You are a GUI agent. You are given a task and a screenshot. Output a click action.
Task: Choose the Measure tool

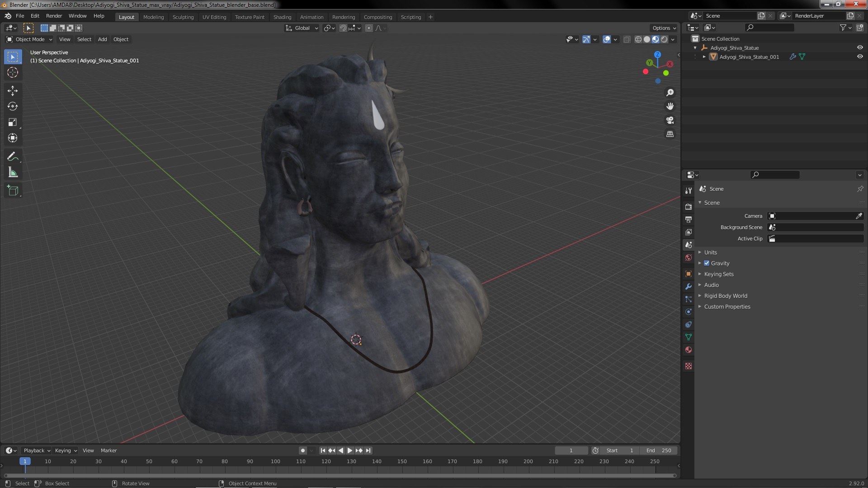tap(13, 173)
